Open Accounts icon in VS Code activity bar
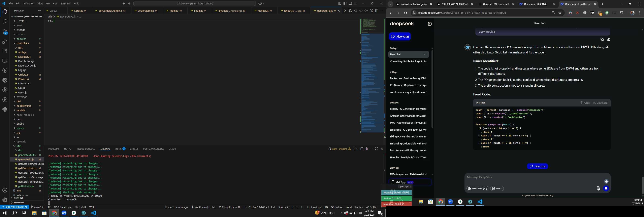This screenshot has width=644, height=217. point(5,190)
